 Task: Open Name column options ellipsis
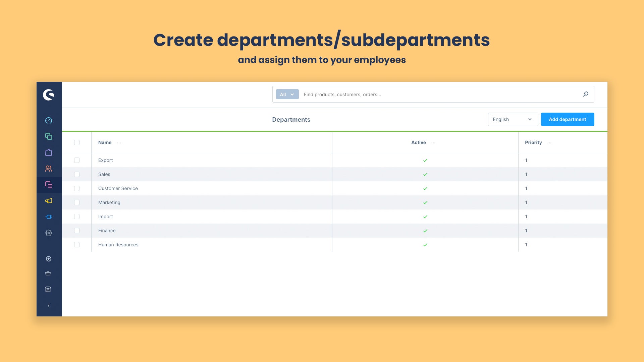point(119,143)
